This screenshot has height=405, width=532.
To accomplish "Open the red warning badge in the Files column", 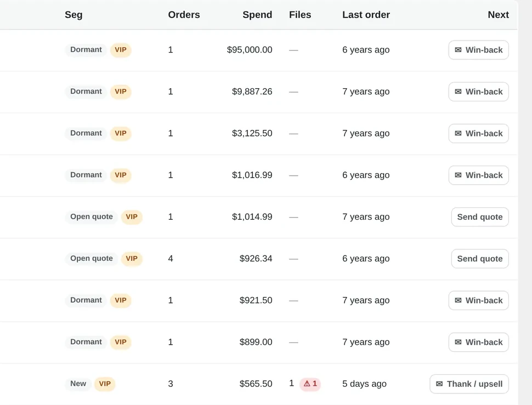I will point(310,384).
